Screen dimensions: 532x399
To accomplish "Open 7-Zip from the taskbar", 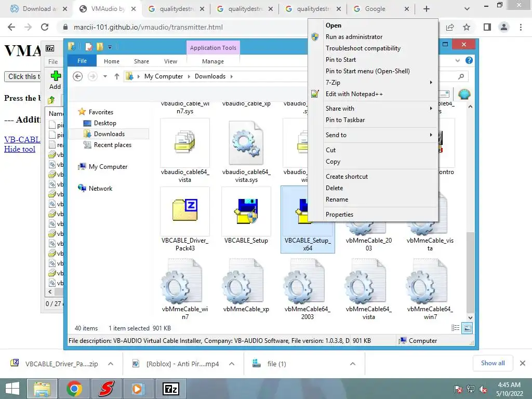I will (x=170, y=389).
